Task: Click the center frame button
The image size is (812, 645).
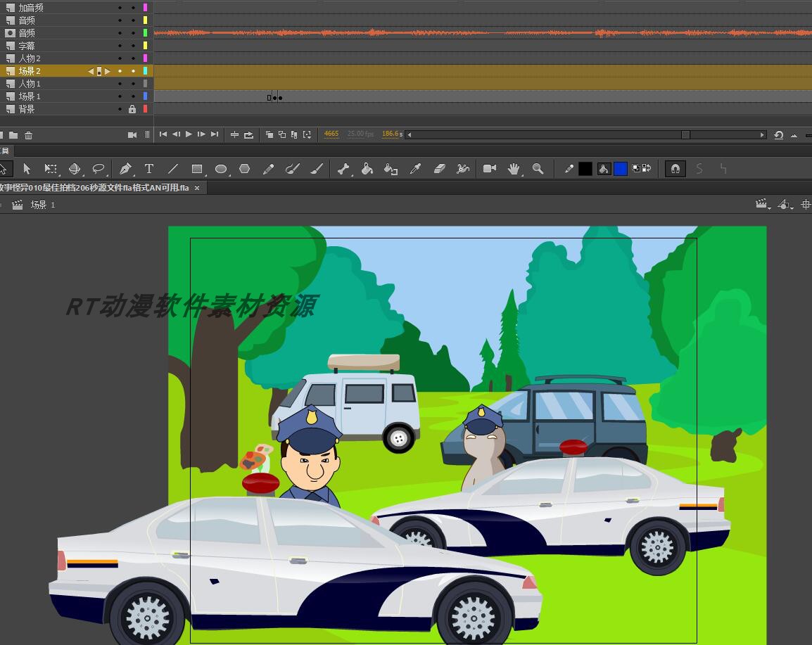Action: click(234, 134)
